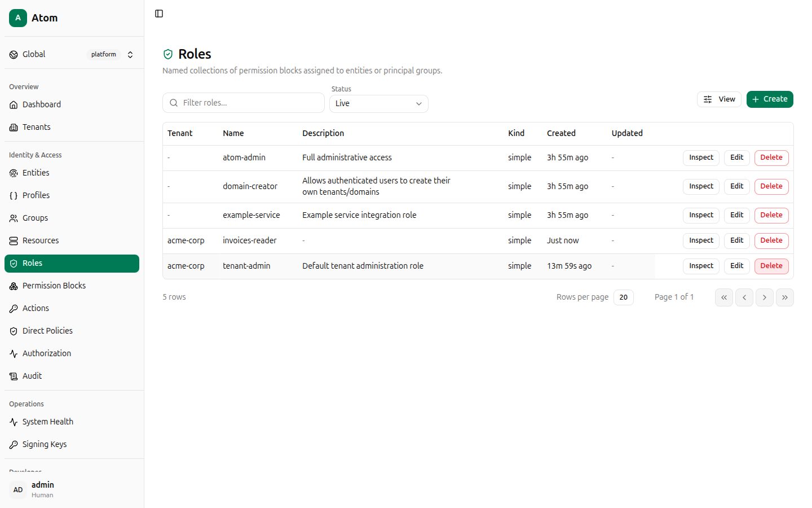Click the Signing Keys key icon
812x508 pixels.
[14, 445]
